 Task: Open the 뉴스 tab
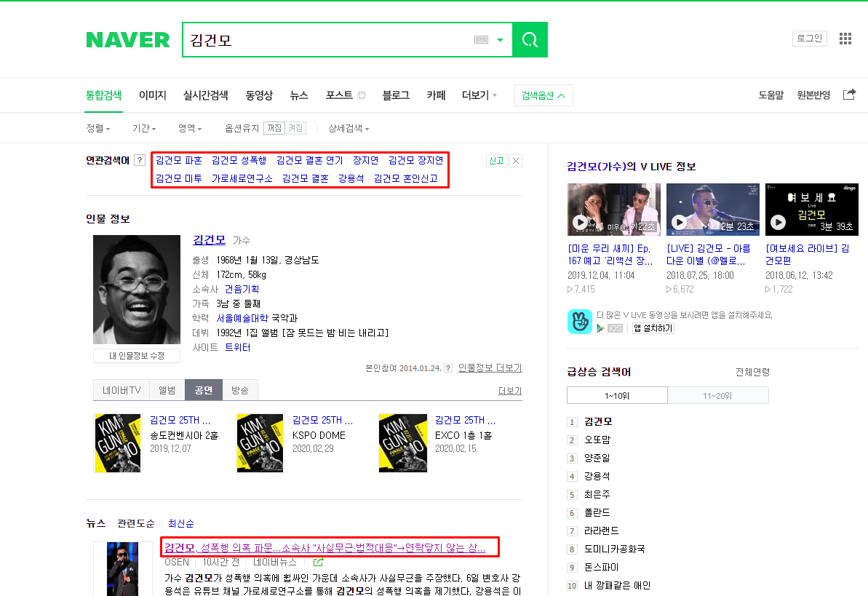tap(299, 95)
